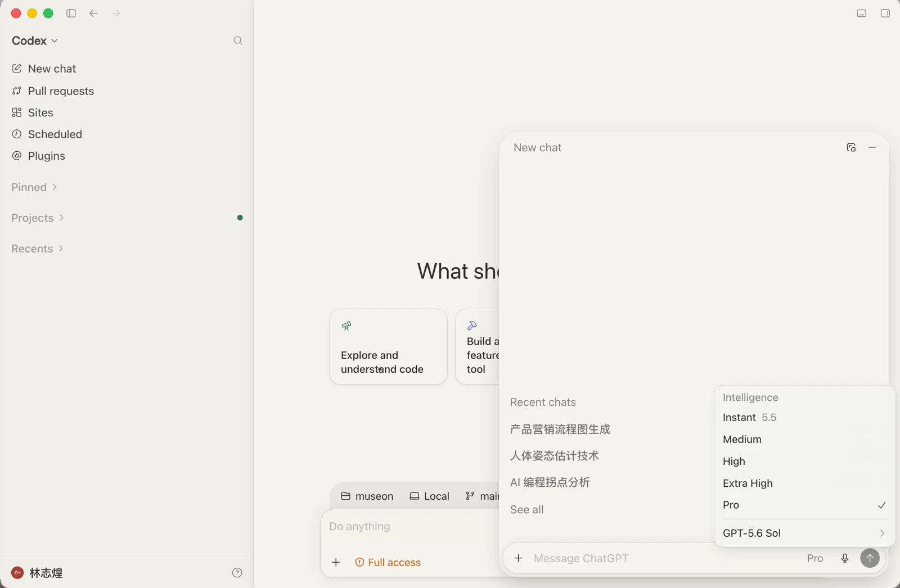Viewport: 900px width, 588px height.
Task: Open recent chat AI 编程拐点分析
Action: (x=550, y=482)
